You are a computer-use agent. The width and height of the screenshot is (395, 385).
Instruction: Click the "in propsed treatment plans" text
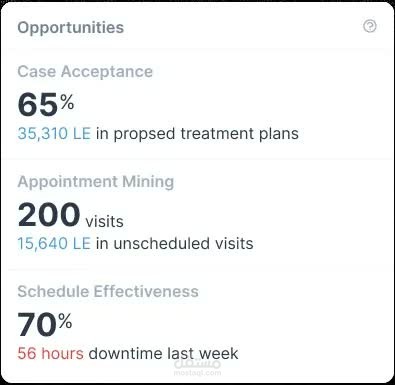click(197, 134)
